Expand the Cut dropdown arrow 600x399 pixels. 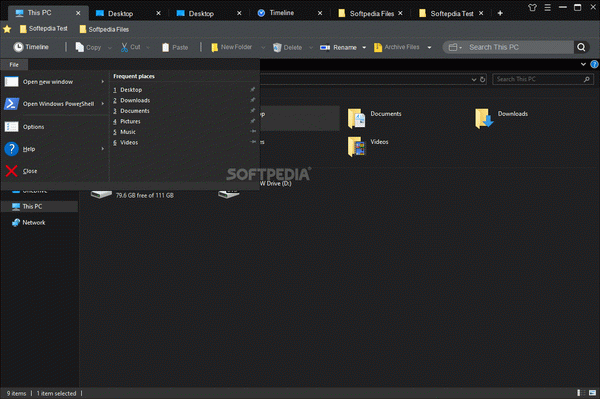pos(148,48)
